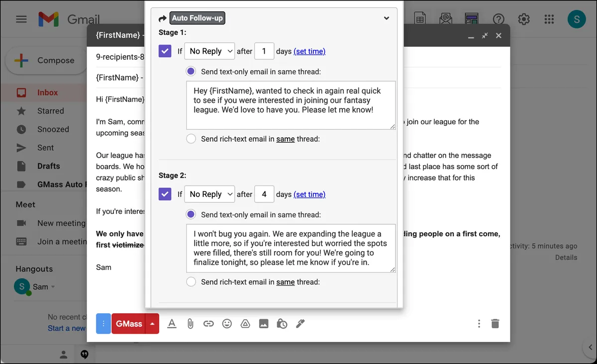Select Stage 2 rich-text email radio

tap(191, 282)
